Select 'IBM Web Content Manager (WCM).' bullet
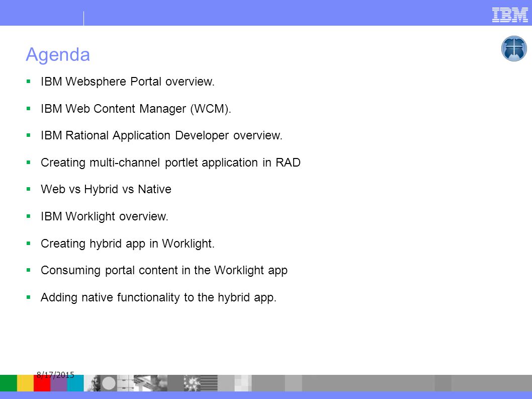The image size is (532, 399). tap(136, 109)
